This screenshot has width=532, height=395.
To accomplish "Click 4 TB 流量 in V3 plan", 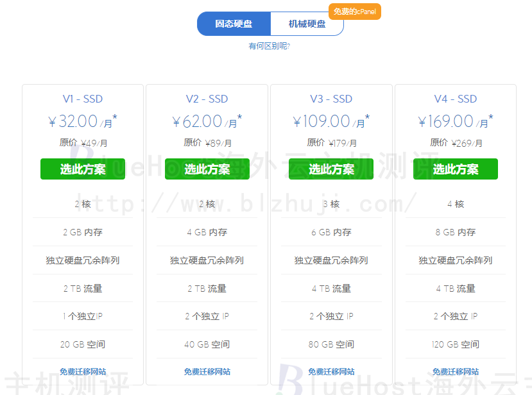I will coord(331,289).
